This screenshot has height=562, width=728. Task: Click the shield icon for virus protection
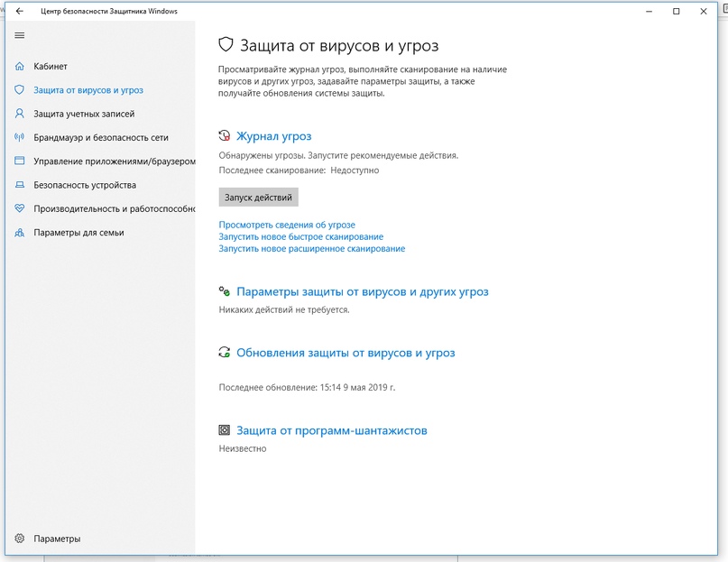20,90
